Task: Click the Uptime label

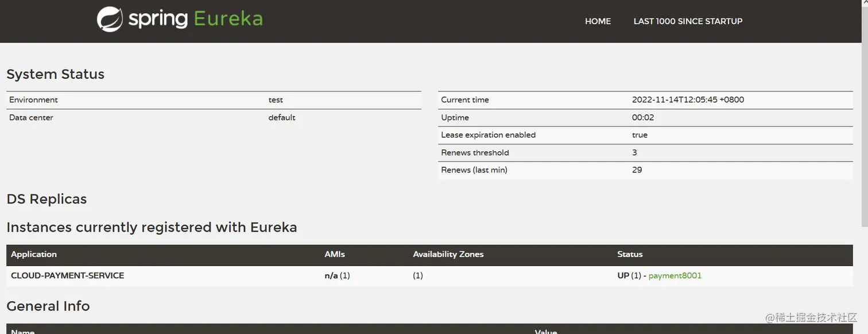Action: 455,117
